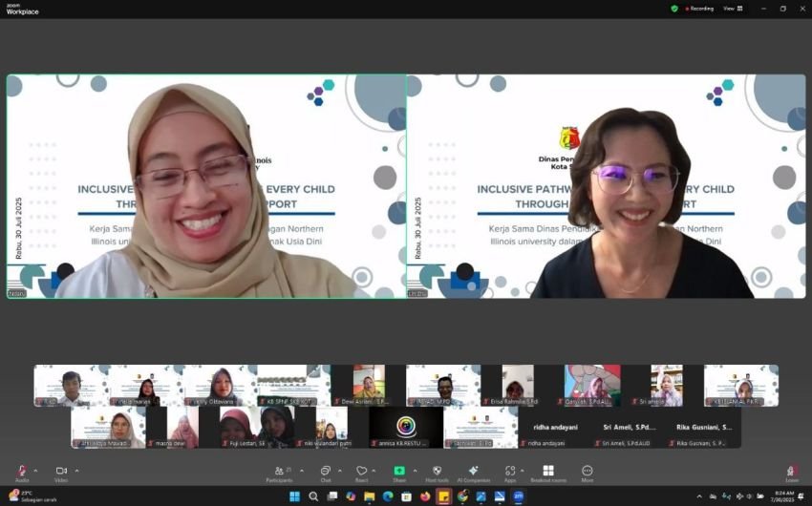Open the Windows Start menu
The height and width of the screenshot is (506, 812).
pyautogui.click(x=294, y=496)
